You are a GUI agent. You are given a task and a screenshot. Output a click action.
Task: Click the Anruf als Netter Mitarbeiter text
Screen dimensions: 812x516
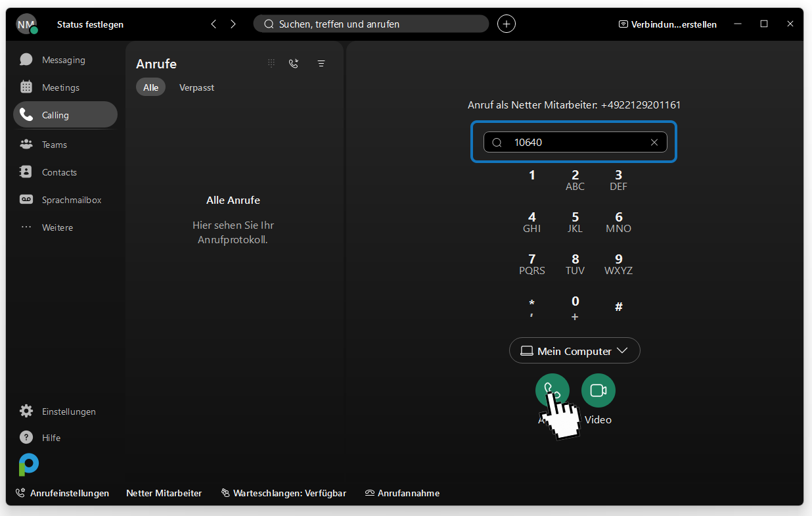575,105
